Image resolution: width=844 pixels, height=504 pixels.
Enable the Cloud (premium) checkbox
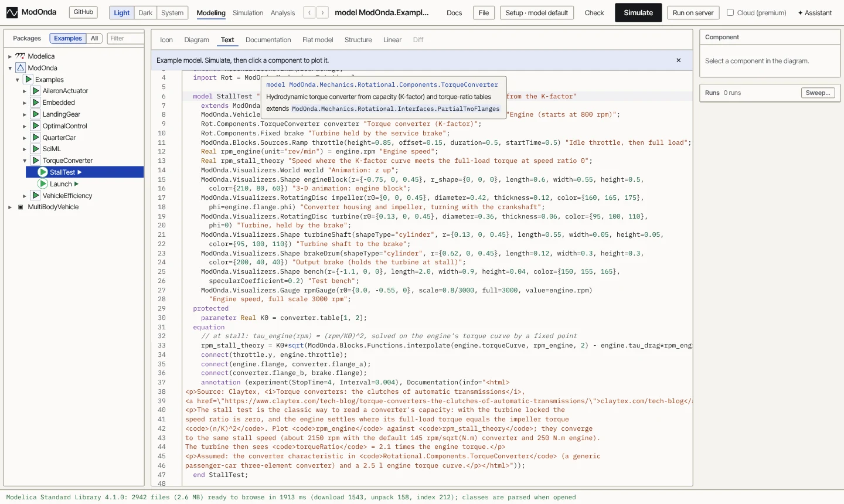point(730,12)
